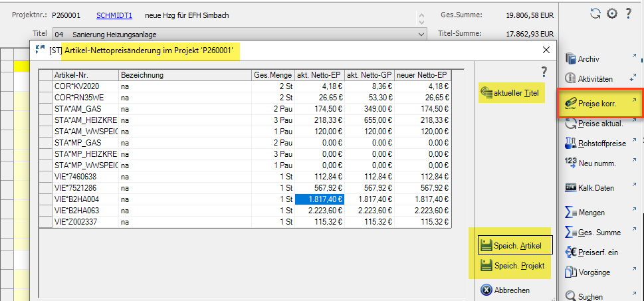Click Neu numm. renumbering button
This screenshot has height=301, width=644.
point(591,163)
